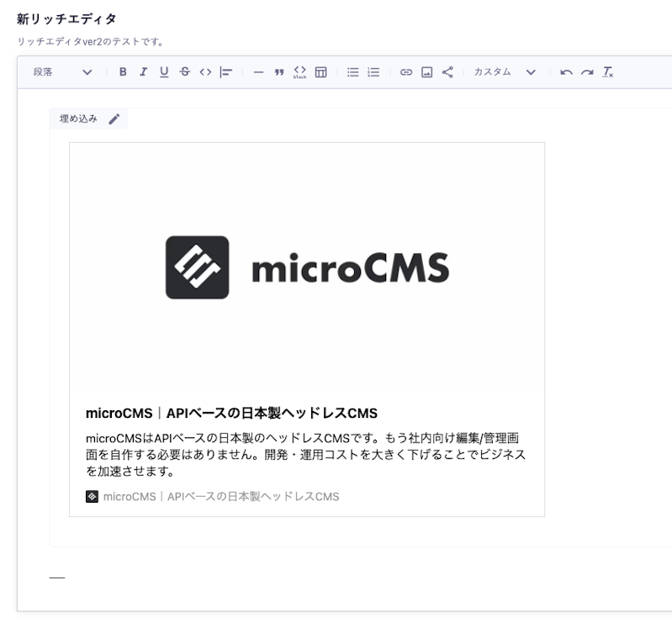
Task: Create a numbered list
Action: point(373,72)
